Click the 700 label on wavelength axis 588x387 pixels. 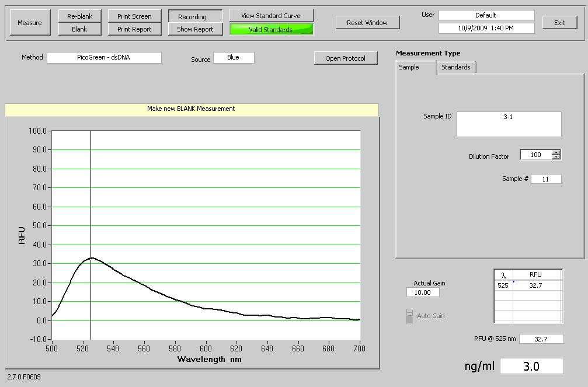359,348
